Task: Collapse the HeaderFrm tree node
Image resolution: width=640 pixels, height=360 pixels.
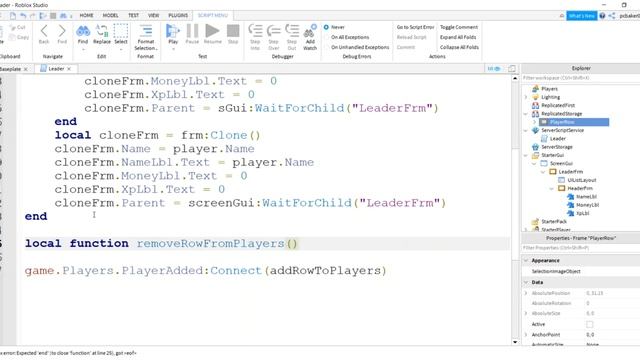Action: (551, 188)
